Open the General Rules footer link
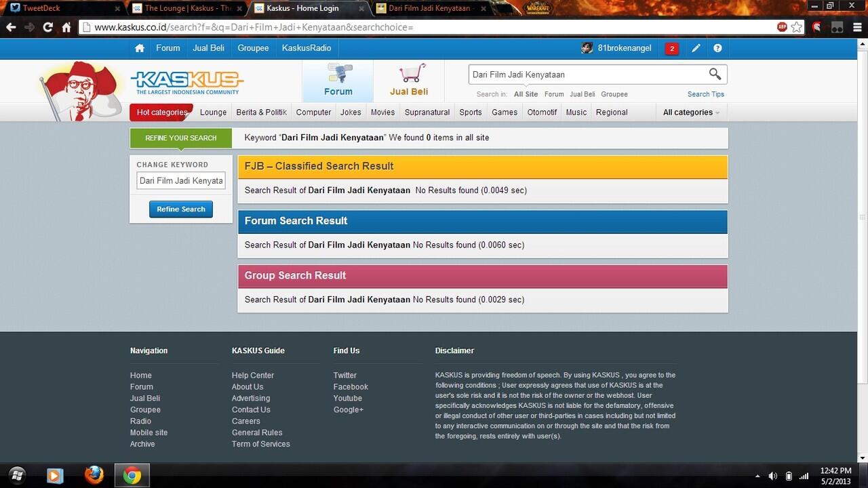The width and height of the screenshot is (868, 488). (x=257, y=432)
